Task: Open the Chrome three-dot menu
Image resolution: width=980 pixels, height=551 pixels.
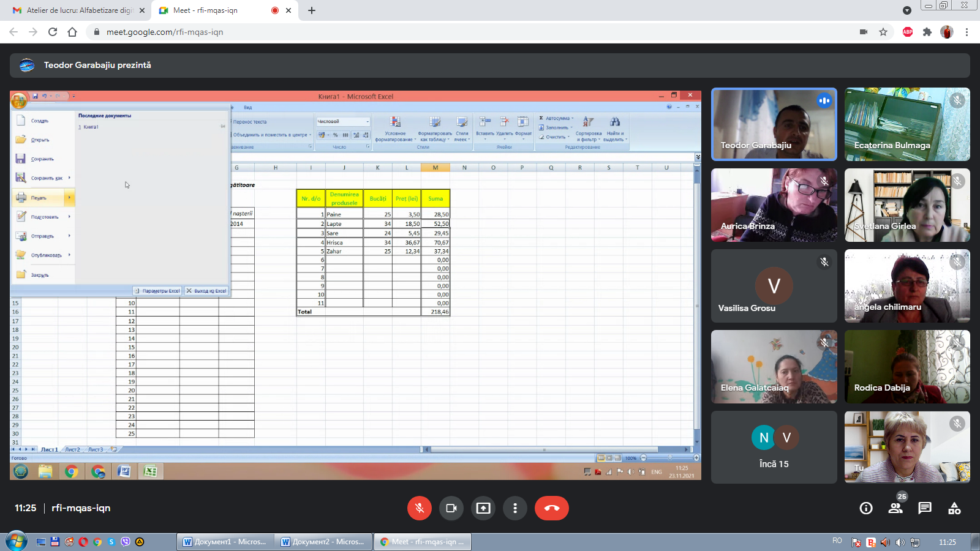Action: point(967,32)
